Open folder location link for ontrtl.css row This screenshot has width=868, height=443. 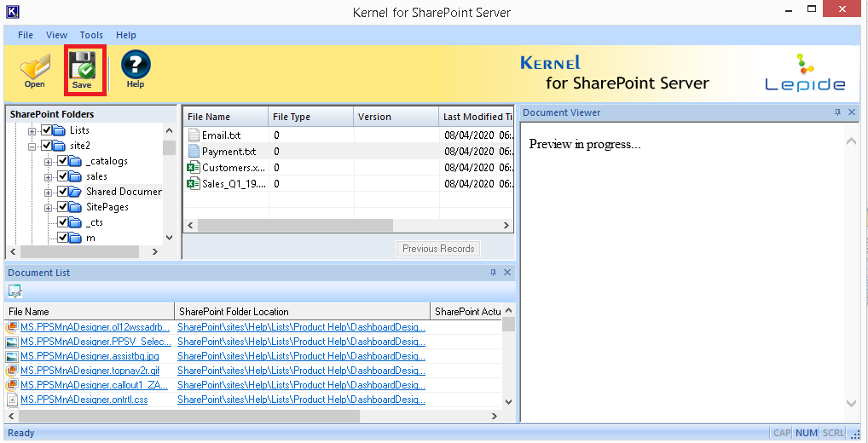301,400
